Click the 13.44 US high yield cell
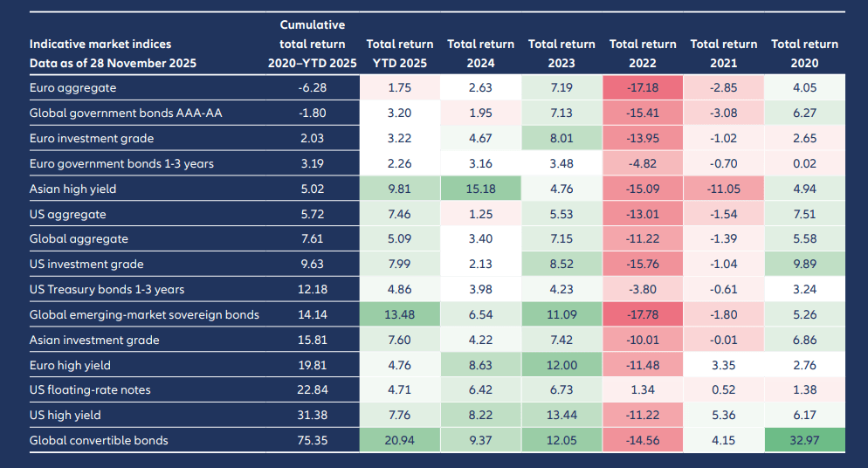 (561, 416)
